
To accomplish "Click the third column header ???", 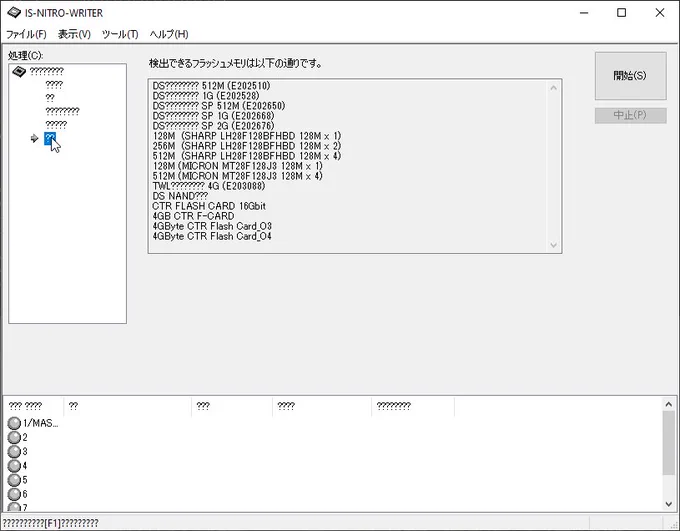I will [x=232, y=406].
